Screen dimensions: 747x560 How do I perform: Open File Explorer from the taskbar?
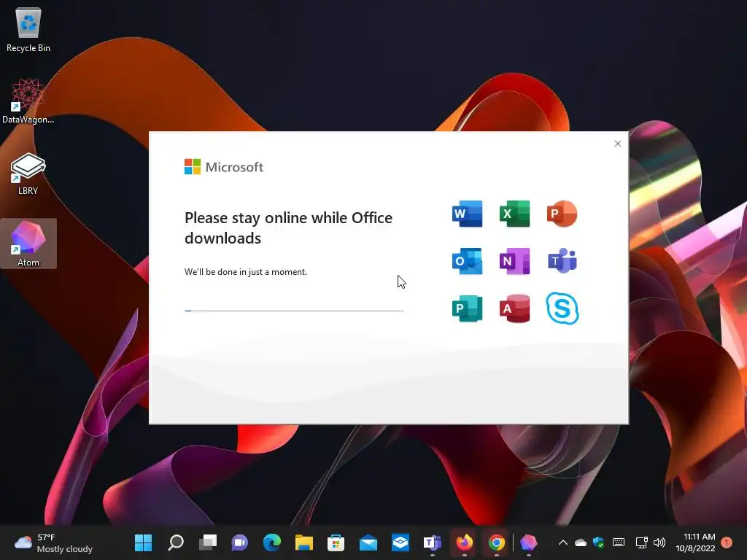coord(303,542)
